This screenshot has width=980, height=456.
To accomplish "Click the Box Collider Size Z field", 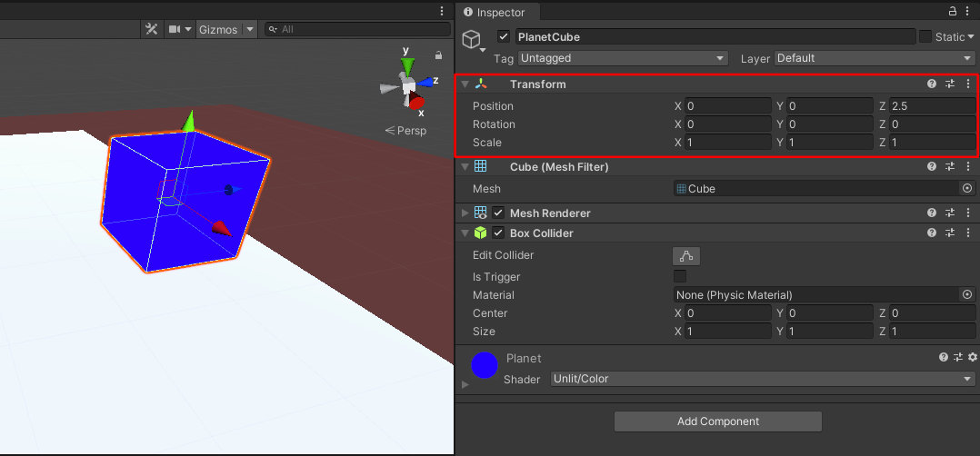I will pyautogui.click(x=933, y=331).
